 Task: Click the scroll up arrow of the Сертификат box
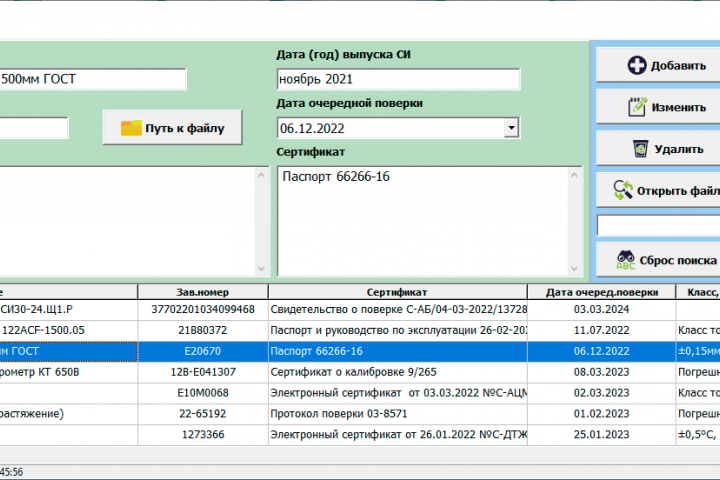[x=574, y=175]
